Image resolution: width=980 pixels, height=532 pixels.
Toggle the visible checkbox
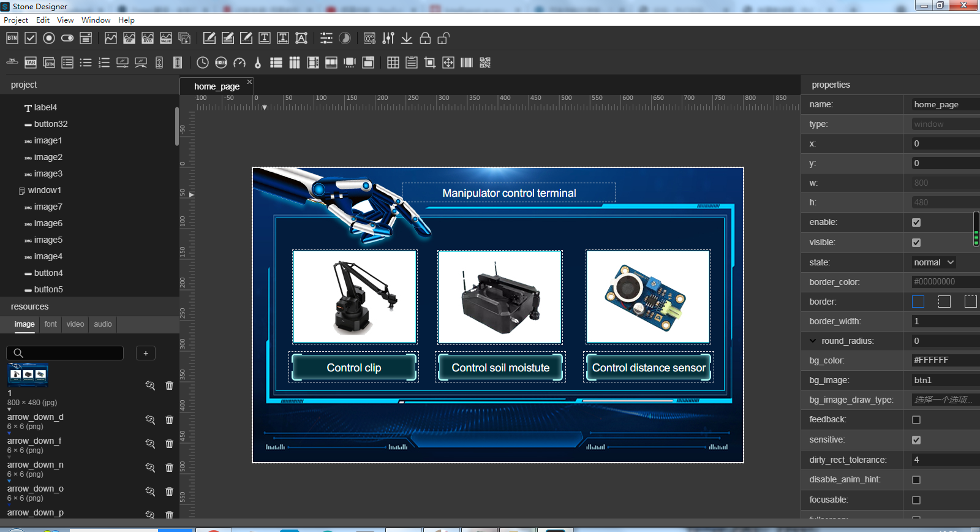coord(916,243)
